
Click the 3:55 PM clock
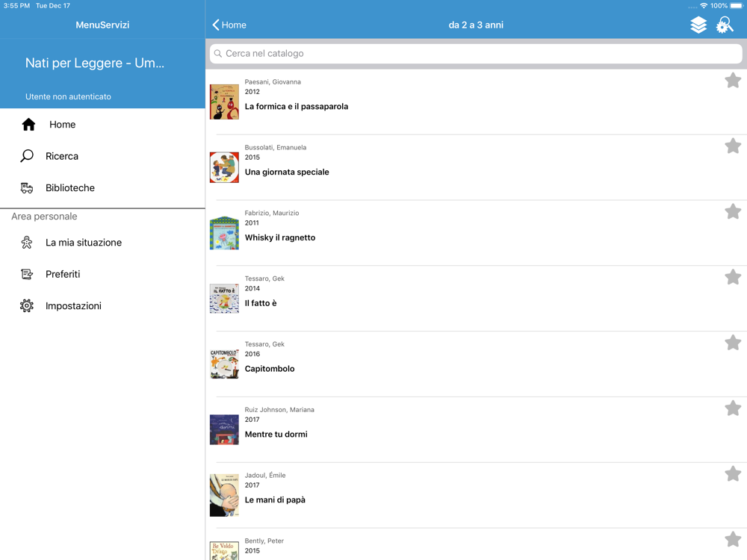[x=16, y=6]
